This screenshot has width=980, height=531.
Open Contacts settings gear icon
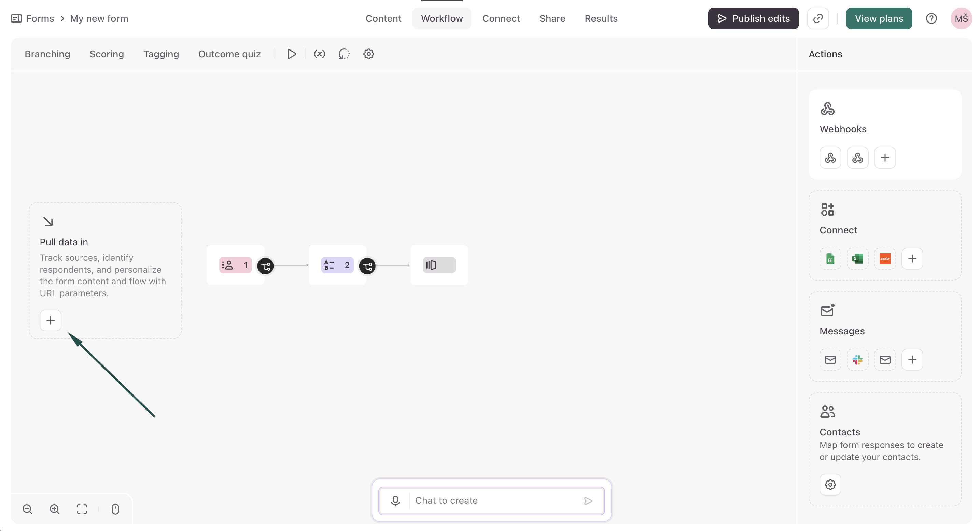(830, 485)
